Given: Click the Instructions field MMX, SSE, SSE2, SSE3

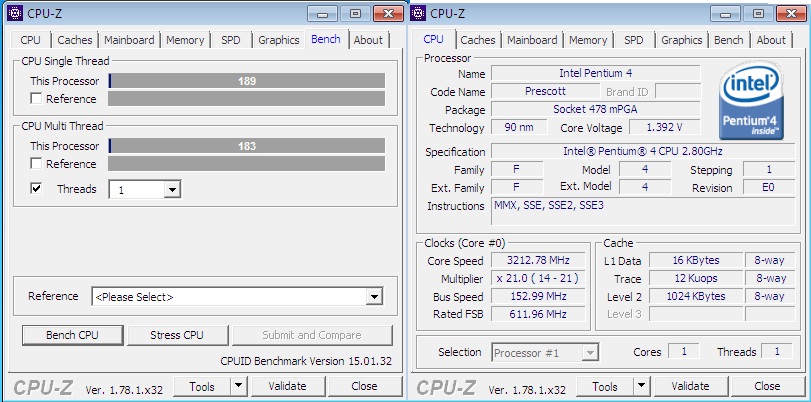Looking at the screenshot, I should coord(643,212).
